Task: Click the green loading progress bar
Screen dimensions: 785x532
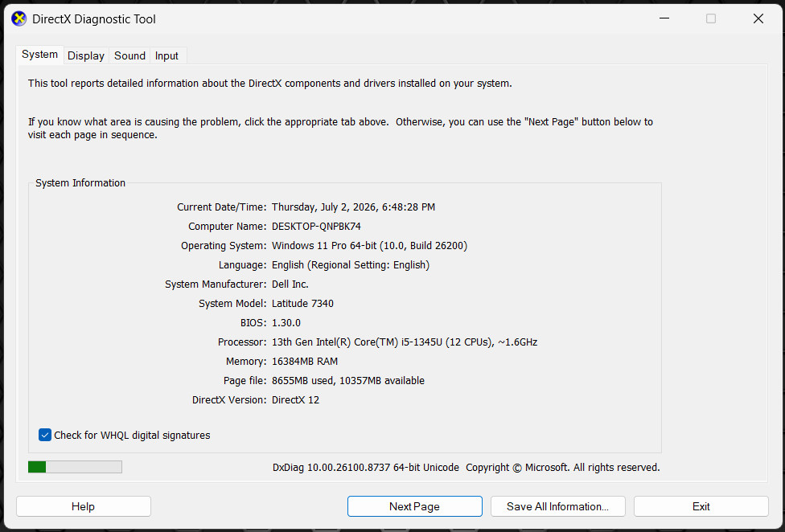Action: click(75, 467)
